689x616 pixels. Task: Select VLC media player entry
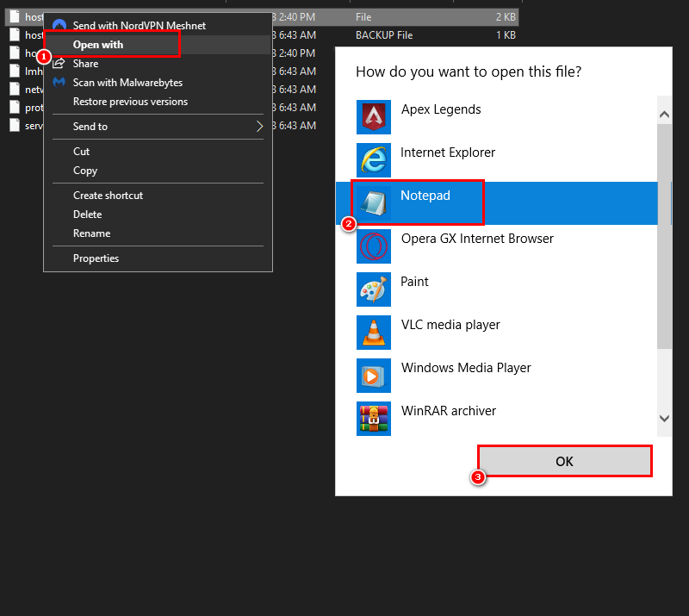[497, 333]
